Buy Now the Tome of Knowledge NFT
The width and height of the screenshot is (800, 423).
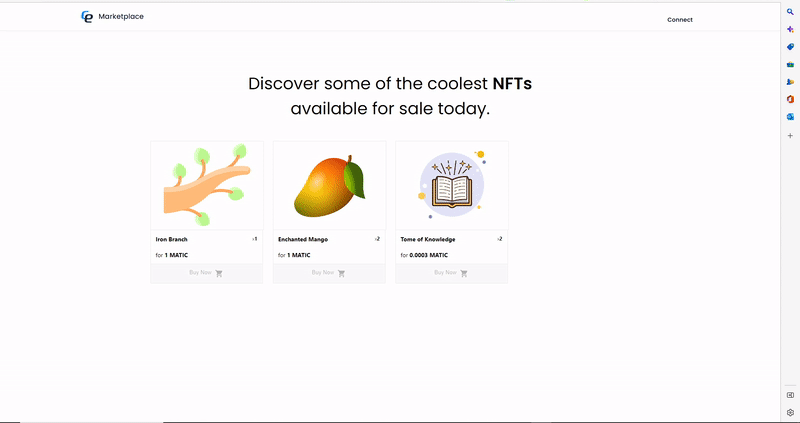(452, 273)
